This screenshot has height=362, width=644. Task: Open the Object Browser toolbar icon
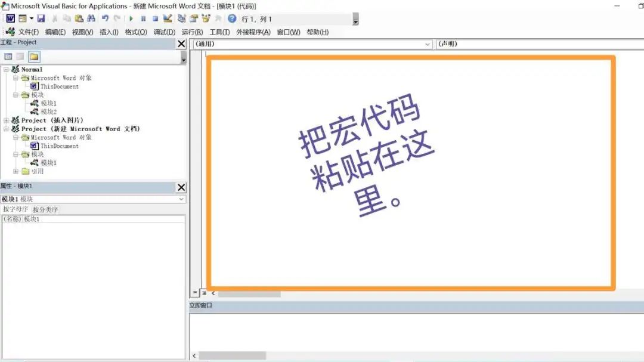point(205,18)
